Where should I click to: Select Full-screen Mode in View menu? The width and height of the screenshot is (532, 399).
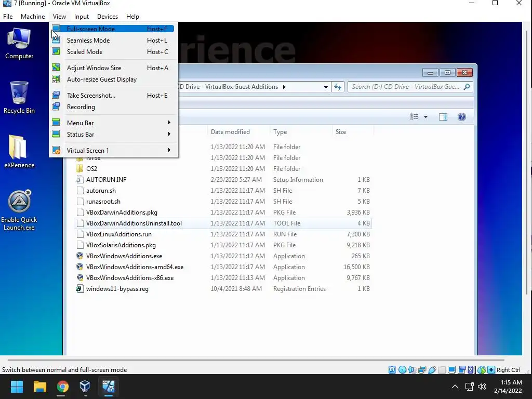click(112, 29)
